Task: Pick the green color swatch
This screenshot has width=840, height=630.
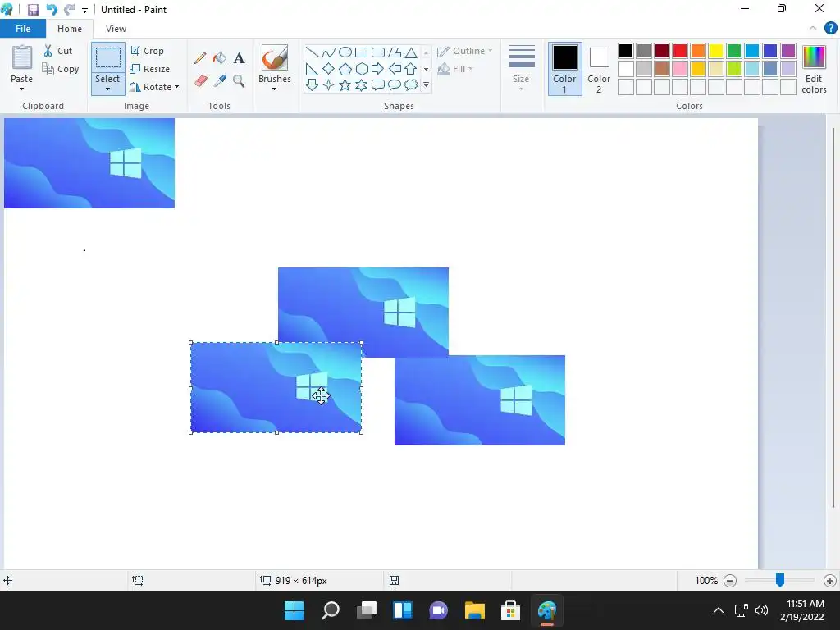Action: coord(734,51)
